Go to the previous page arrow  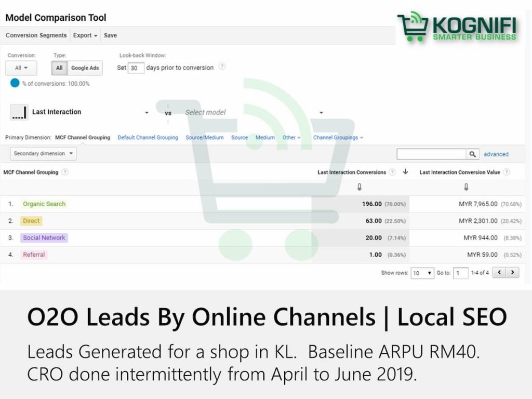[499, 272]
